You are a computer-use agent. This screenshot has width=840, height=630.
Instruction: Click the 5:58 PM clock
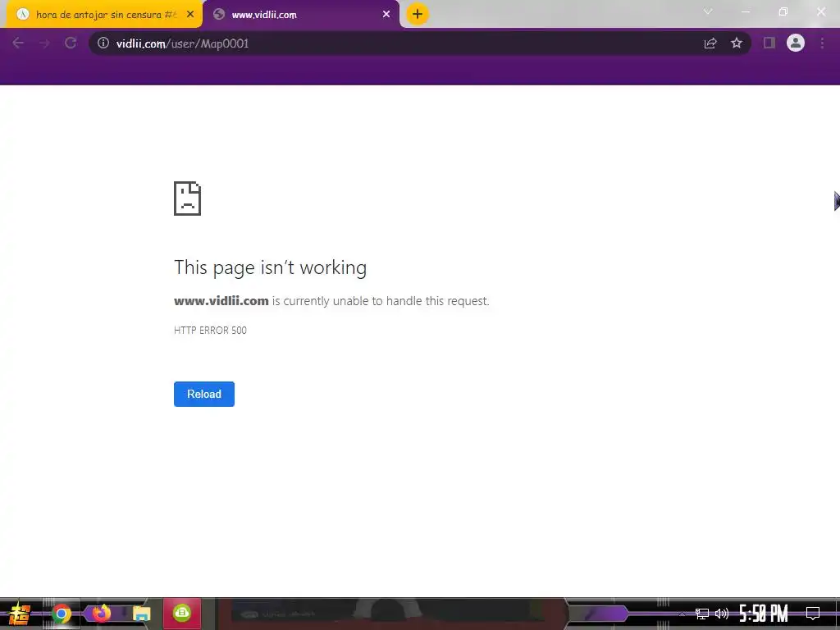coord(764,614)
